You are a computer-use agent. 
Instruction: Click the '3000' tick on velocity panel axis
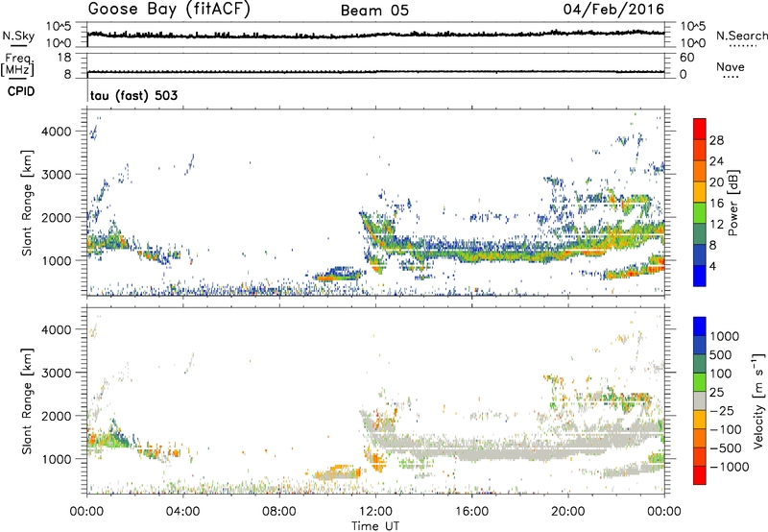[x=56, y=373]
